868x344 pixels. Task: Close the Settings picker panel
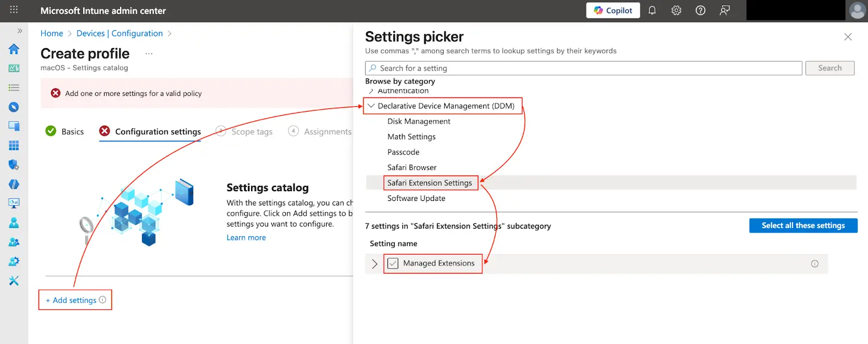click(848, 37)
